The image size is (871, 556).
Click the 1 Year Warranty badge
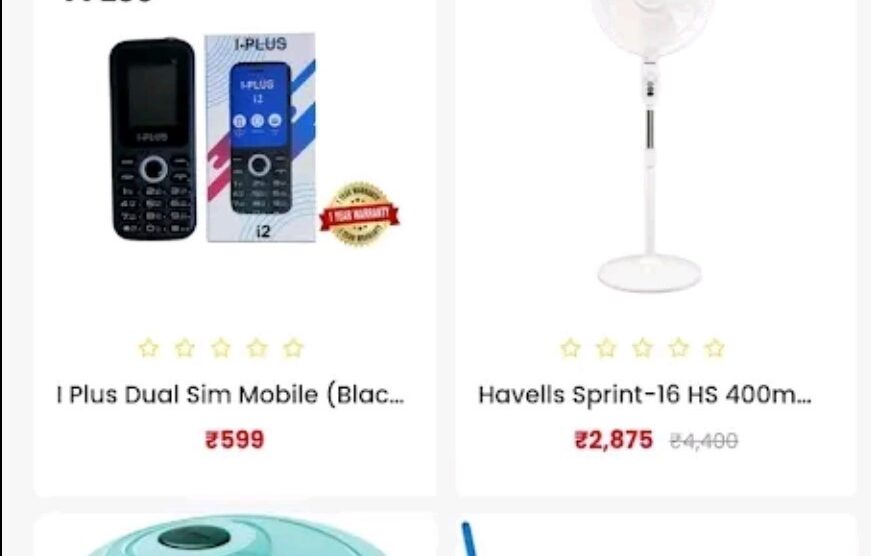pos(359,214)
